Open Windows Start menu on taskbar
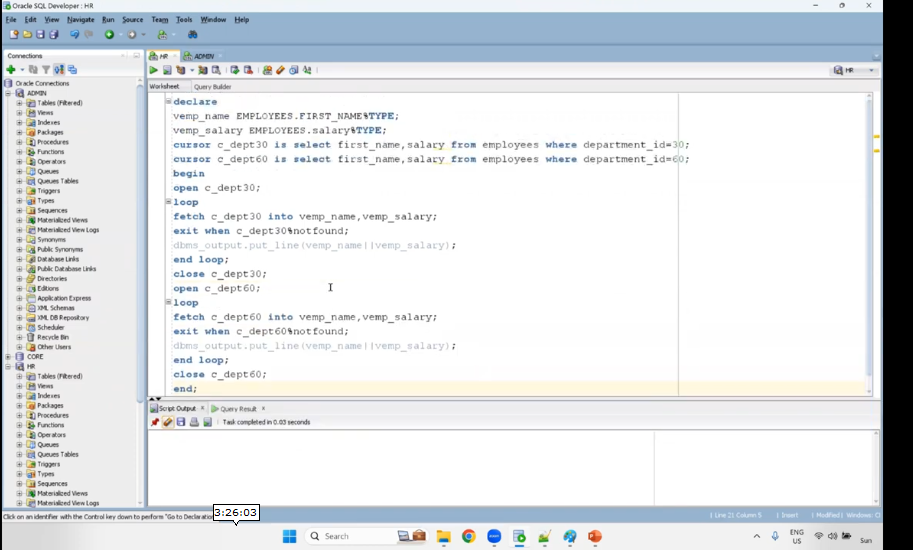This screenshot has height=550, width=913. (289, 536)
